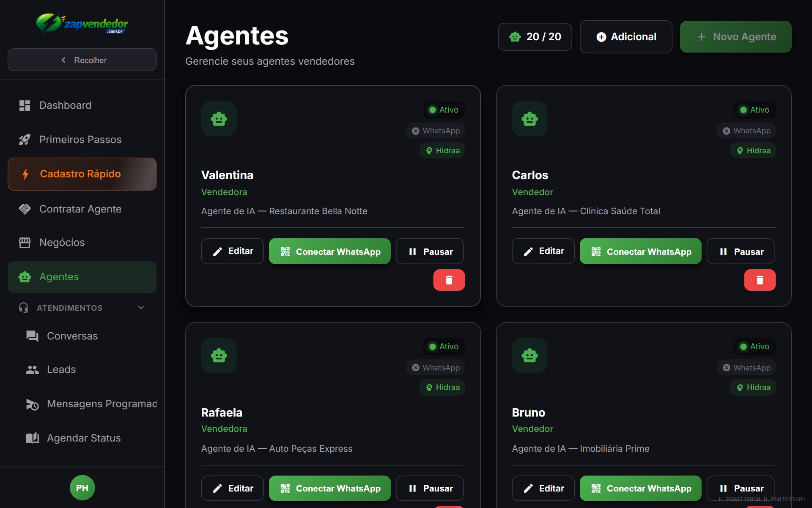Select the Dashboard icon in the sidebar

pos(25,105)
